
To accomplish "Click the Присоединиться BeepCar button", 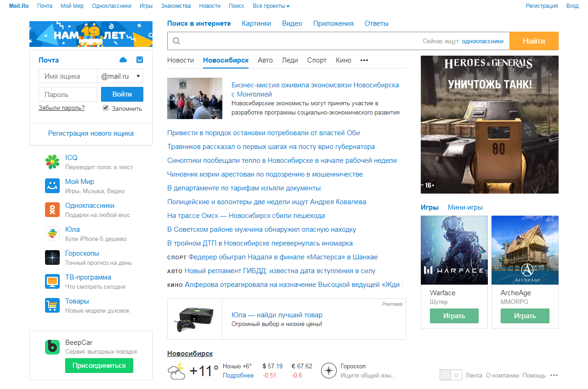I will click(x=99, y=366).
